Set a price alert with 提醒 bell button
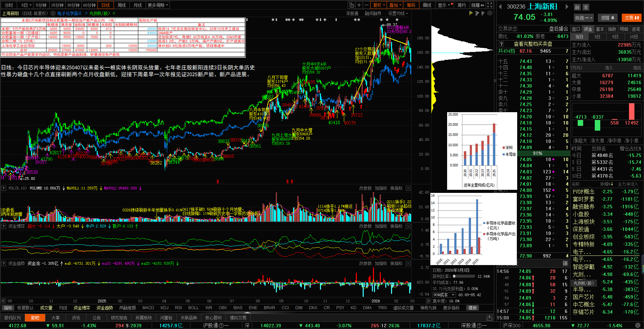The image size is (644, 329). click(x=608, y=18)
